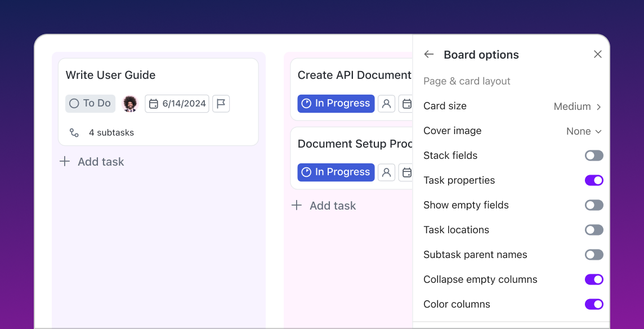Click In Progress badge on Create API Document
The image size is (644, 329).
336,103
